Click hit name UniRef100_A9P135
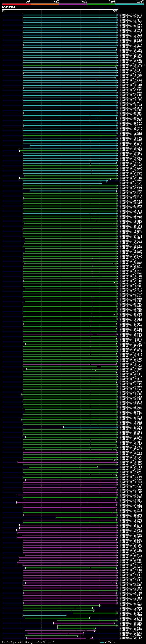The height and width of the screenshot is (644, 146). coord(131,369)
